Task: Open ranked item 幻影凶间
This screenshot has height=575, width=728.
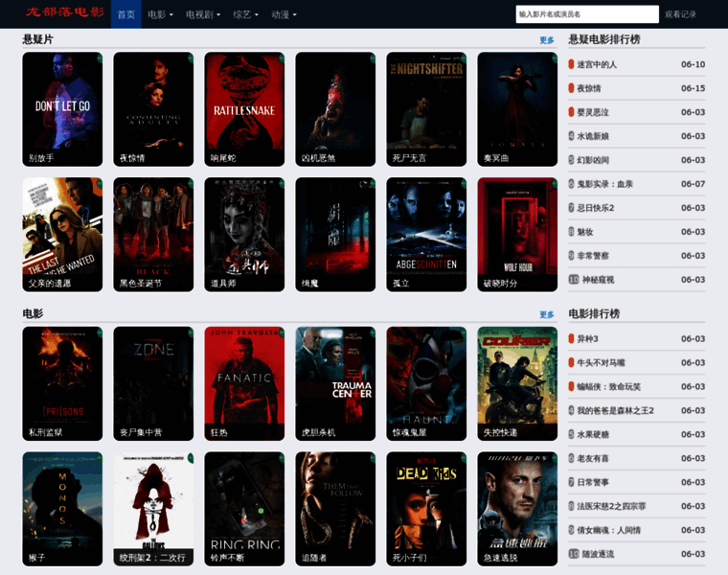Action: (x=593, y=160)
